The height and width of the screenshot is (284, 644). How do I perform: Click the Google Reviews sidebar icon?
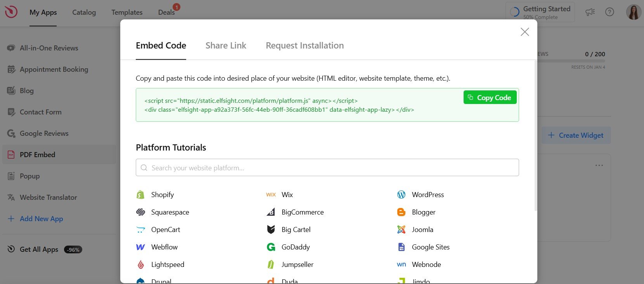point(11,133)
